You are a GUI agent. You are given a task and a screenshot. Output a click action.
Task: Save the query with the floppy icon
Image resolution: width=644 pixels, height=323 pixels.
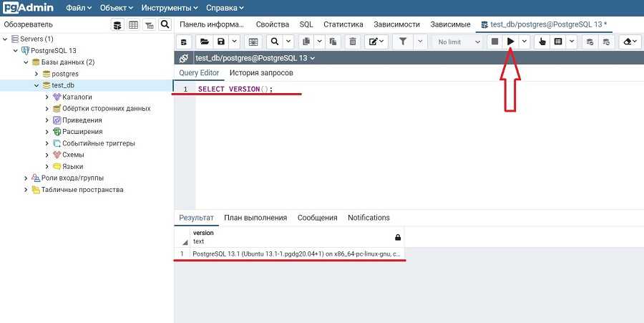pyautogui.click(x=222, y=42)
